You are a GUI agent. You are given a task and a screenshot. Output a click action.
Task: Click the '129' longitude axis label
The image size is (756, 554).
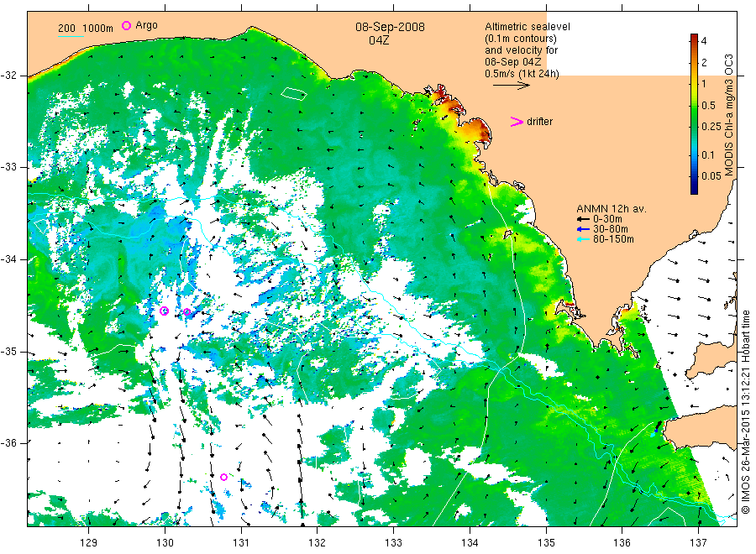click(x=89, y=543)
